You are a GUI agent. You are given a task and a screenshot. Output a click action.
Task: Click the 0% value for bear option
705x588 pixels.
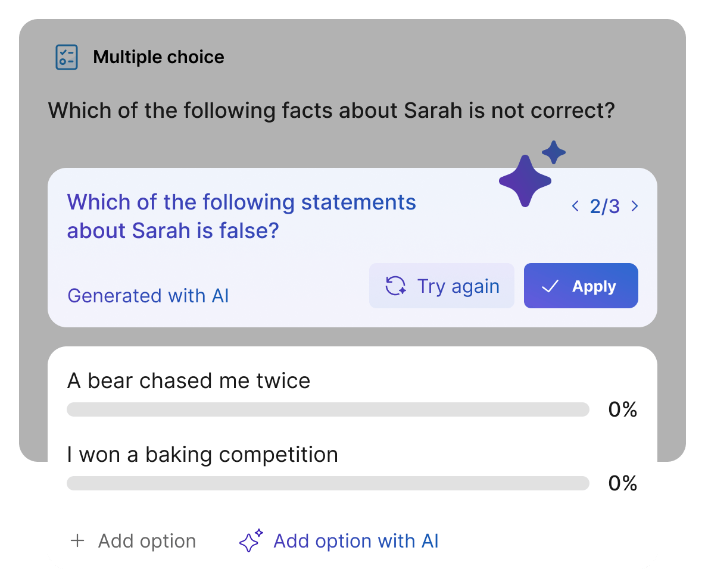(622, 409)
